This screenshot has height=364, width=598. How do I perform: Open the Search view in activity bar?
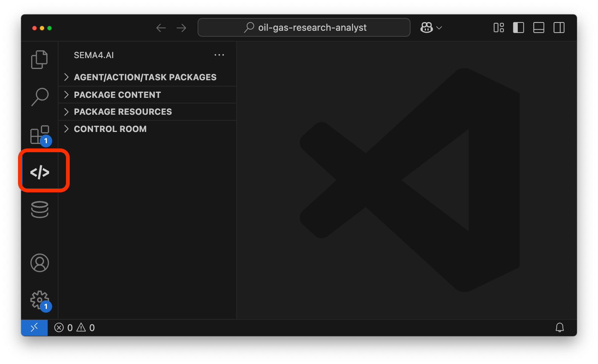[39, 97]
